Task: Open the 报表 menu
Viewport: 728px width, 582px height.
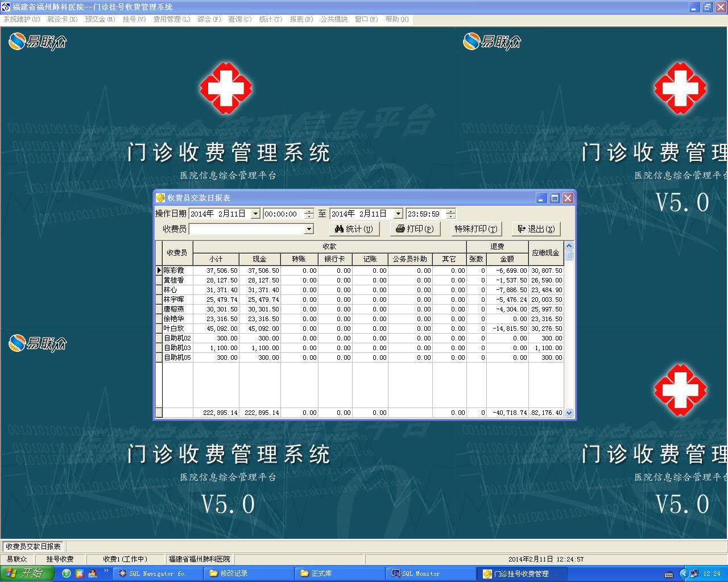Action: tap(301, 19)
